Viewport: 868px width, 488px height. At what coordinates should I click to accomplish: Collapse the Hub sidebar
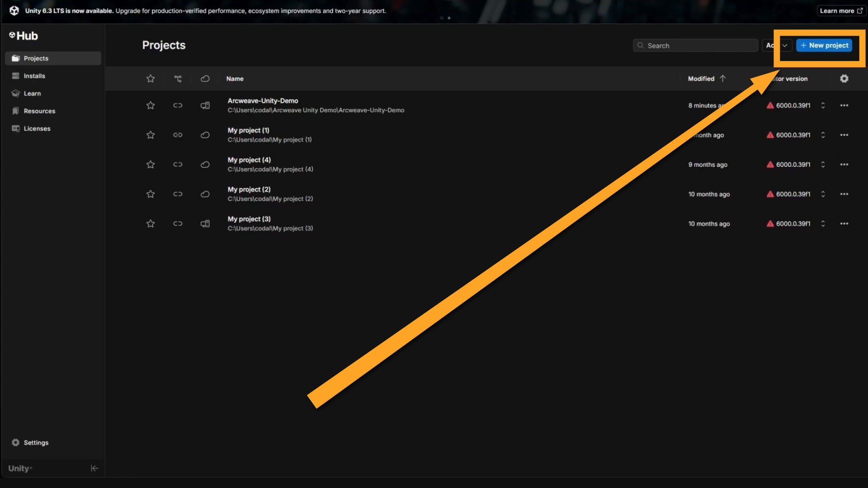(x=94, y=468)
